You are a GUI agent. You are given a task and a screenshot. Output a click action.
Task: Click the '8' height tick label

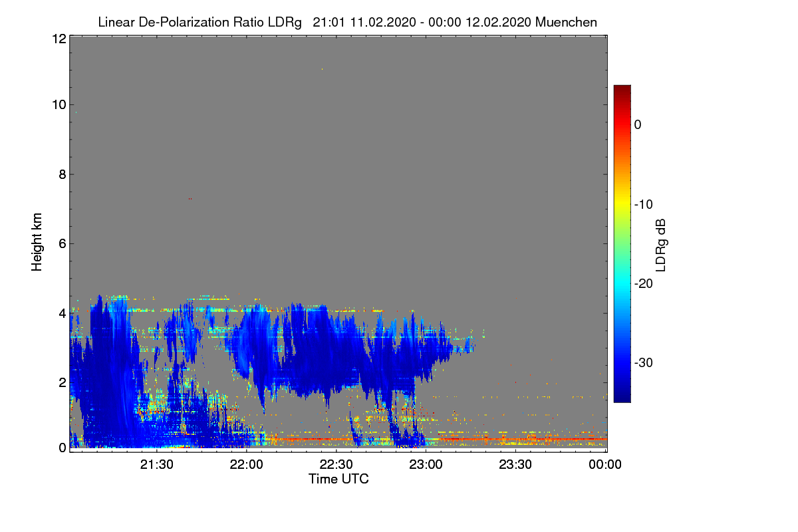click(61, 174)
